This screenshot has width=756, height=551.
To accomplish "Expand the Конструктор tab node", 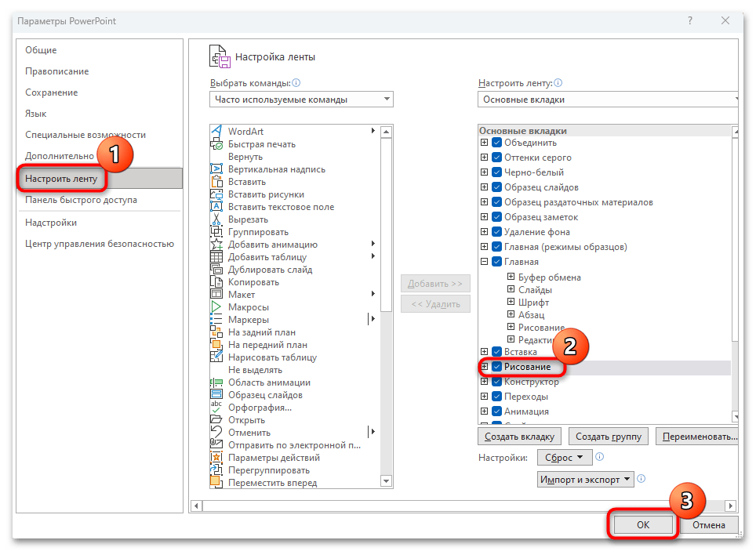I will tap(484, 382).
